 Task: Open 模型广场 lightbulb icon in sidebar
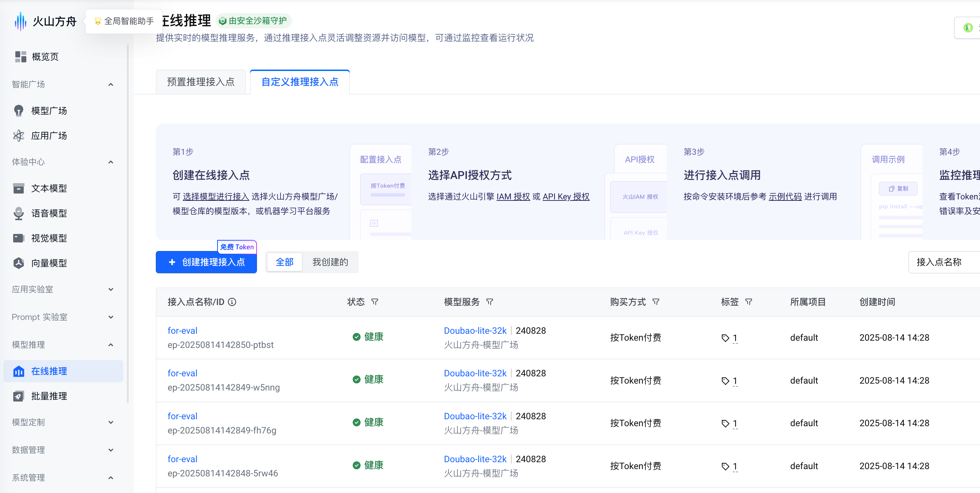coord(18,111)
